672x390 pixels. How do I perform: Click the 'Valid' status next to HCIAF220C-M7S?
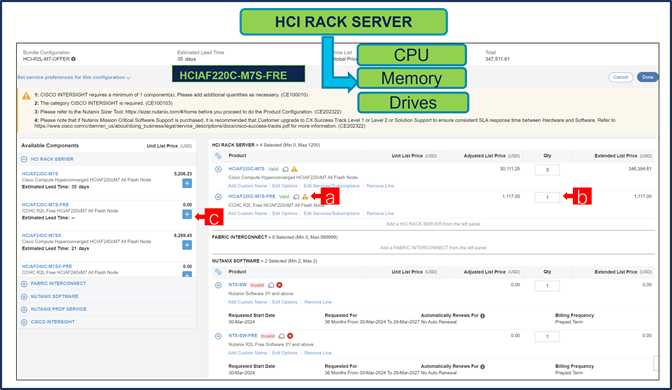point(273,169)
